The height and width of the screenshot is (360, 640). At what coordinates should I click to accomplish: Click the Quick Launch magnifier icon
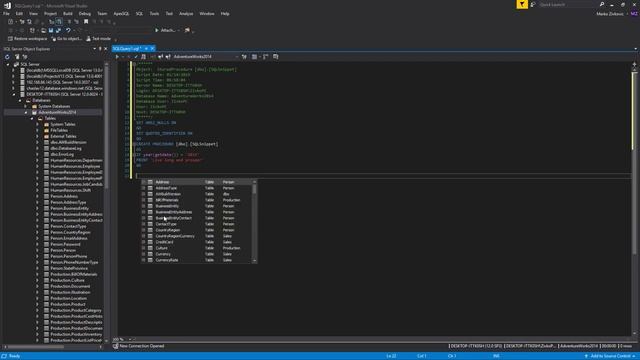pos(602,4)
